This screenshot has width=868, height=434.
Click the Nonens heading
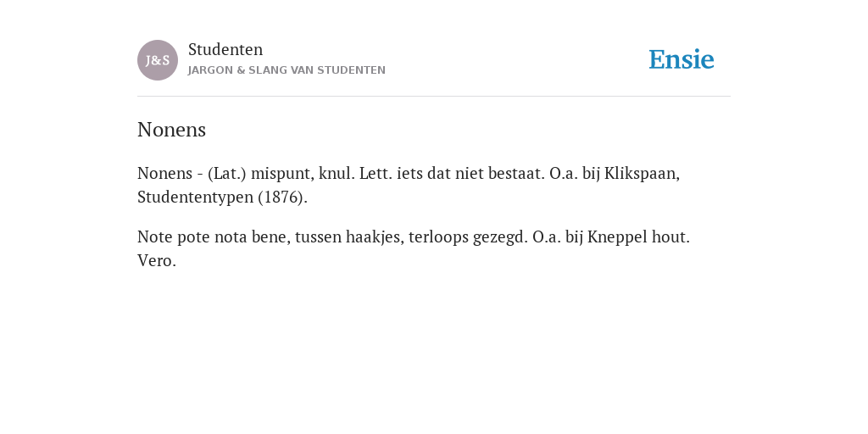(x=171, y=130)
